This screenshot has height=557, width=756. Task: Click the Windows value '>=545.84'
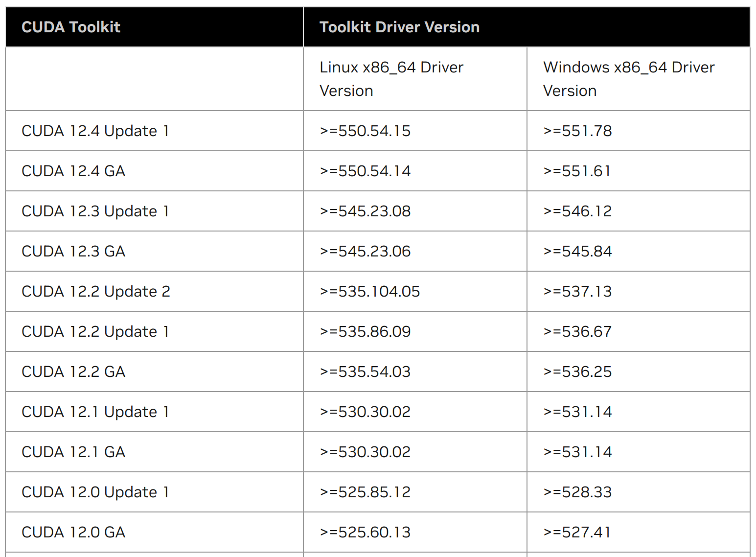coord(577,251)
